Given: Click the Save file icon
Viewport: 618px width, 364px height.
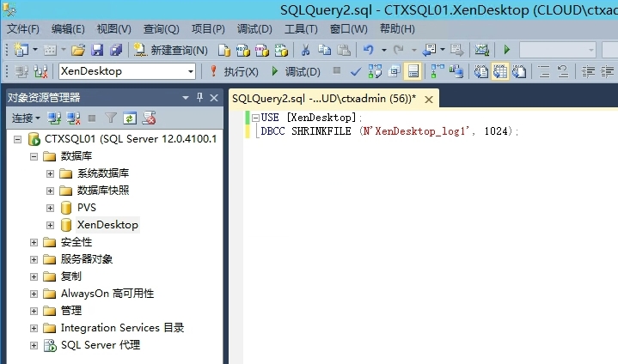Looking at the screenshot, I should 96,50.
